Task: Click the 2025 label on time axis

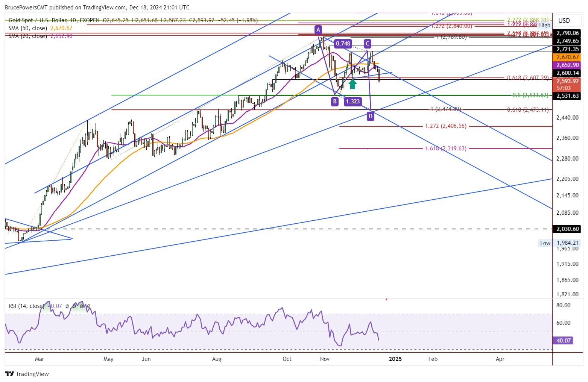Action: pyautogui.click(x=395, y=359)
